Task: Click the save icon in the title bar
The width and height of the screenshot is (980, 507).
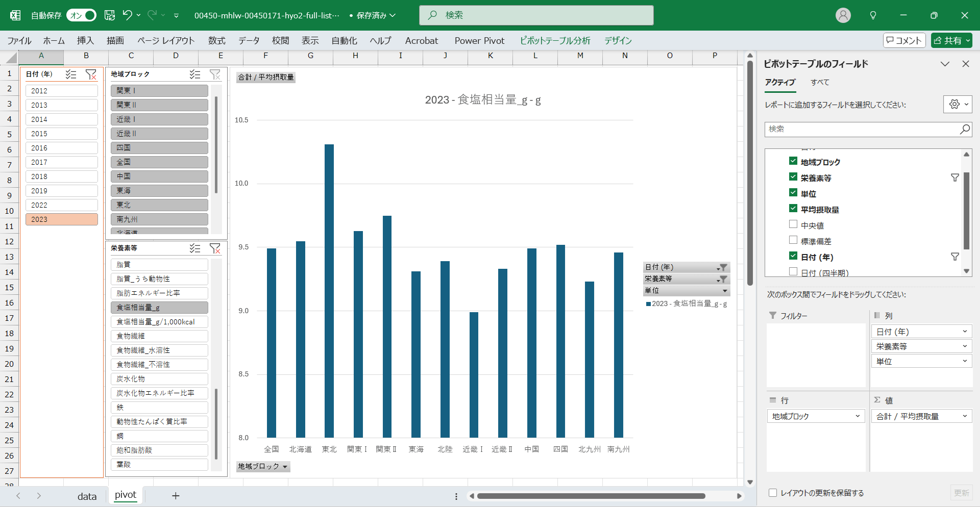Action: coord(110,15)
